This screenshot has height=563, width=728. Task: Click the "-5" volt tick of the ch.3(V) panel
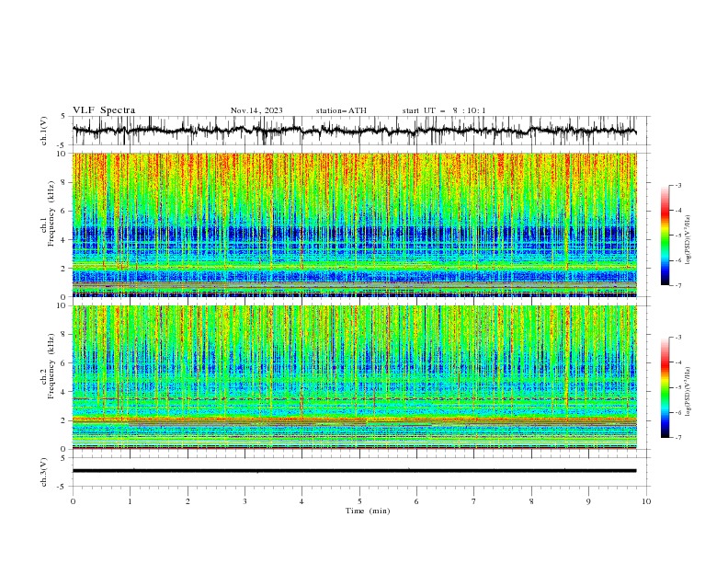pyautogui.click(x=62, y=487)
